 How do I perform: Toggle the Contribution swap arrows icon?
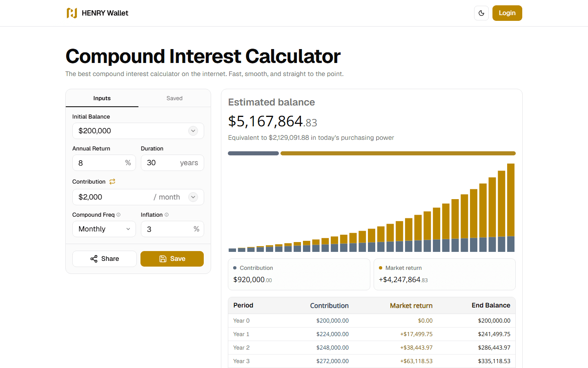[x=112, y=182]
